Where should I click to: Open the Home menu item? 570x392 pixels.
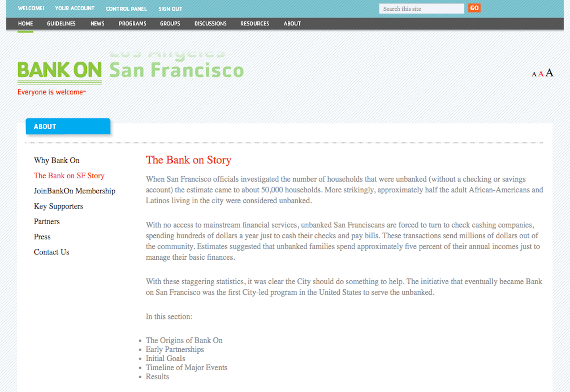[x=25, y=24]
